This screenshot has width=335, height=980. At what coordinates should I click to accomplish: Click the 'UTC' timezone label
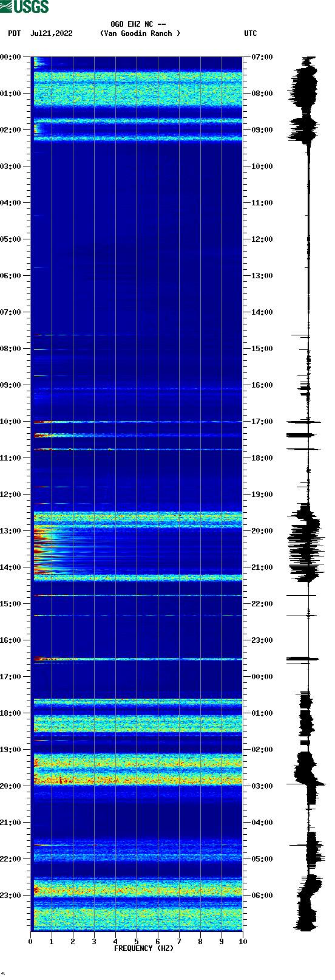pos(251,33)
